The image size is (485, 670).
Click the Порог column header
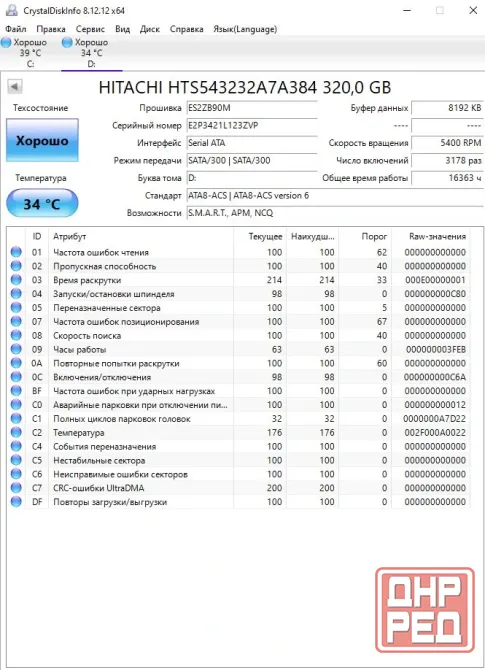(x=365, y=236)
